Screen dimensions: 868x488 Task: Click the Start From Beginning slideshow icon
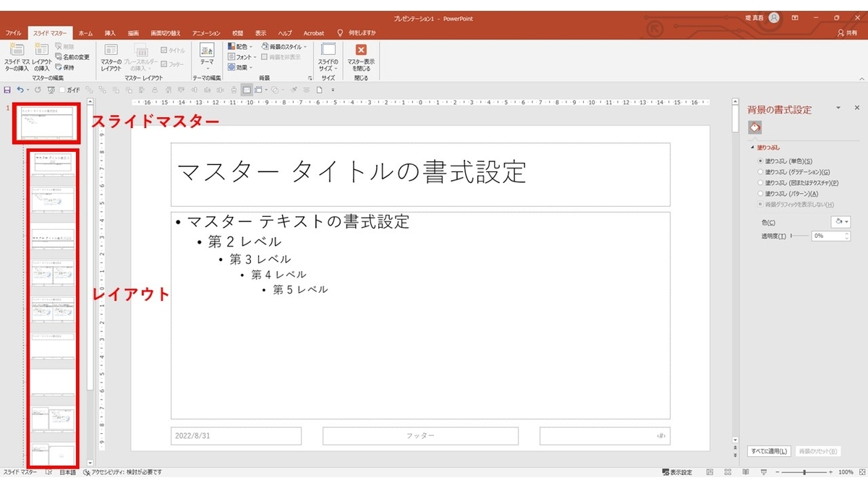51,90
